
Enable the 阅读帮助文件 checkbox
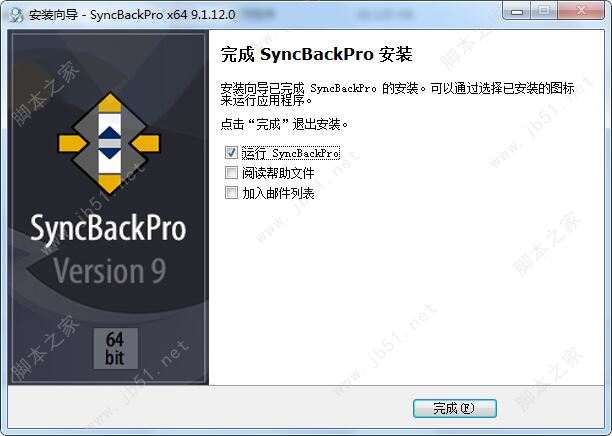pos(231,173)
